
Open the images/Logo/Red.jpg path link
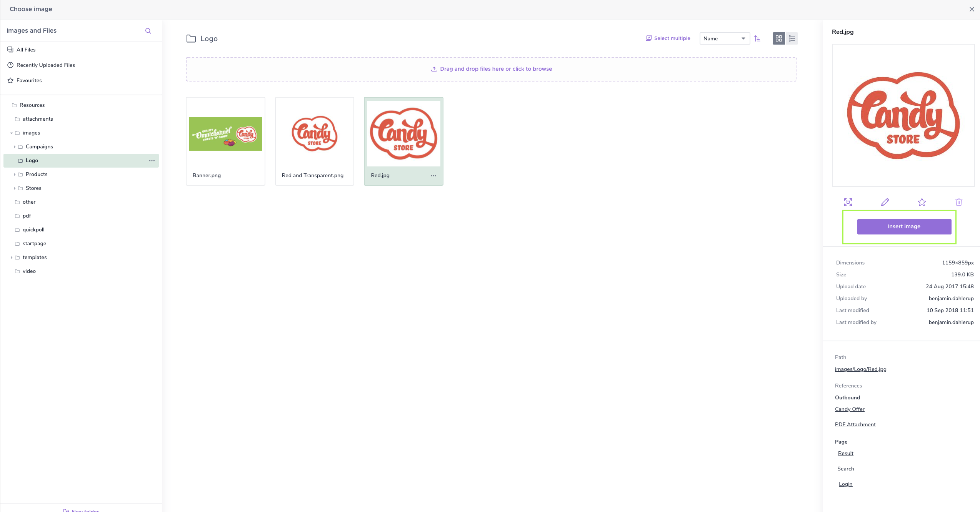pyautogui.click(x=861, y=369)
